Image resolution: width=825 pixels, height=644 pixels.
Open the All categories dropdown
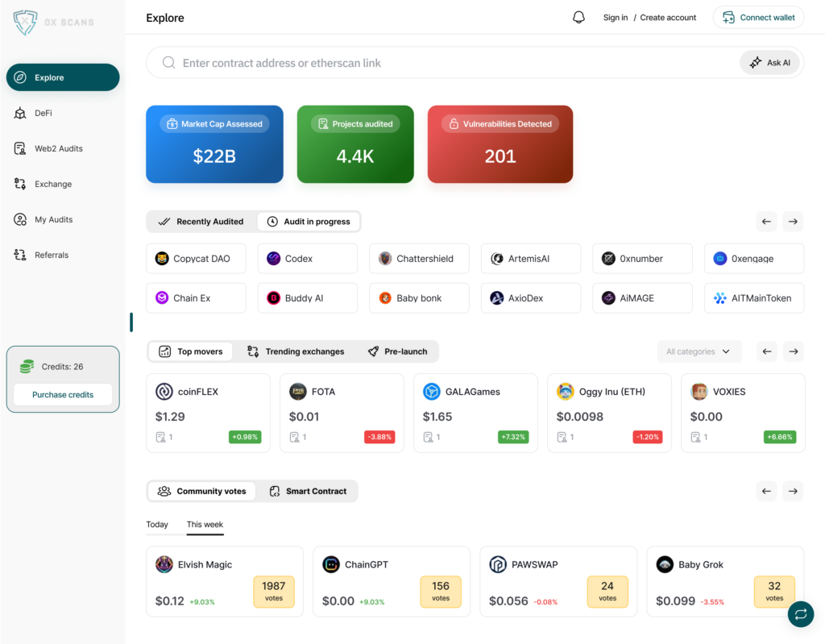coord(699,351)
